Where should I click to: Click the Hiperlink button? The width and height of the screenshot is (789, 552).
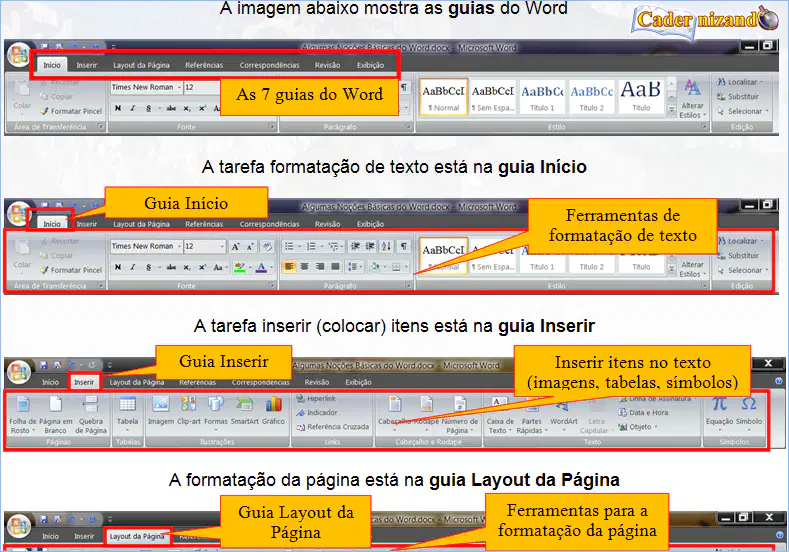[x=317, y=399]
